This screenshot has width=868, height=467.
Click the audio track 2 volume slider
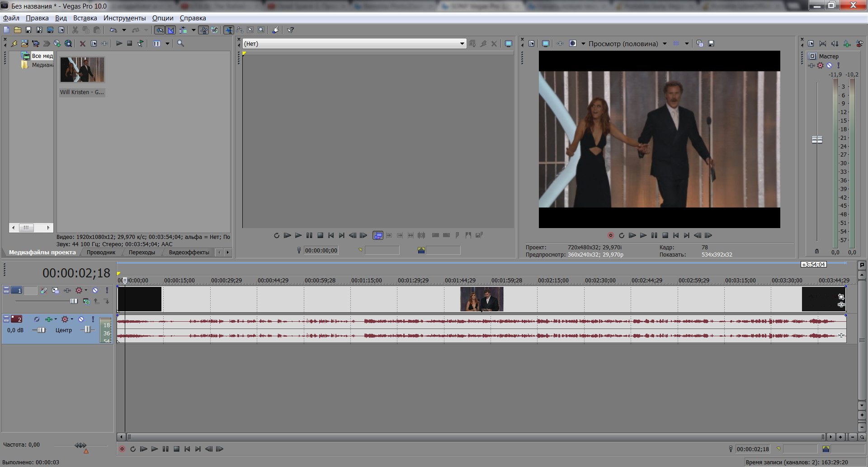pos(41,330)
